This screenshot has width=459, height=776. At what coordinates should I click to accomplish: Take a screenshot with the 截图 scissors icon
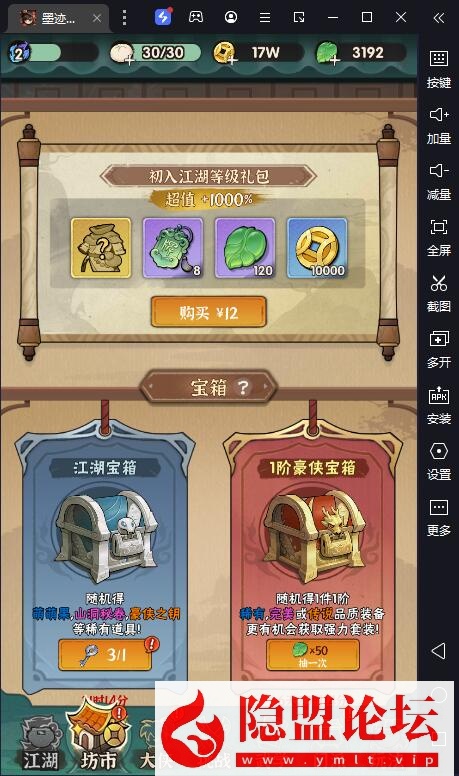pos(439,294)
